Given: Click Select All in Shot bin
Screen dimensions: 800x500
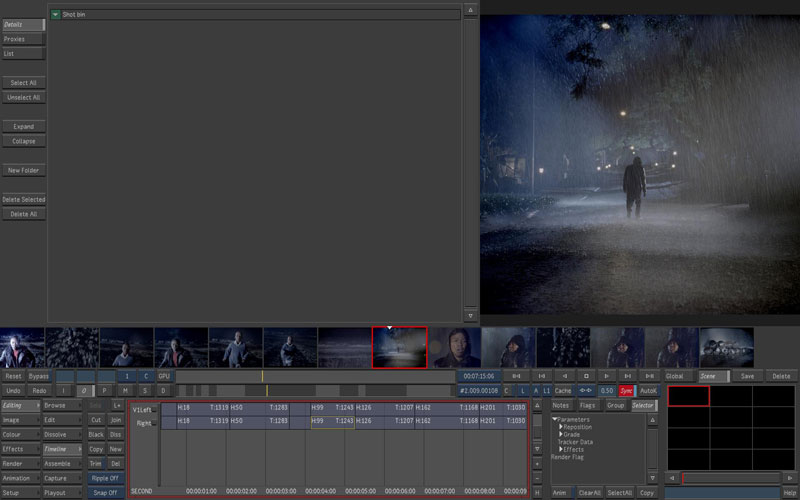Looking at the screenshot, I should [x=23, y=83].
